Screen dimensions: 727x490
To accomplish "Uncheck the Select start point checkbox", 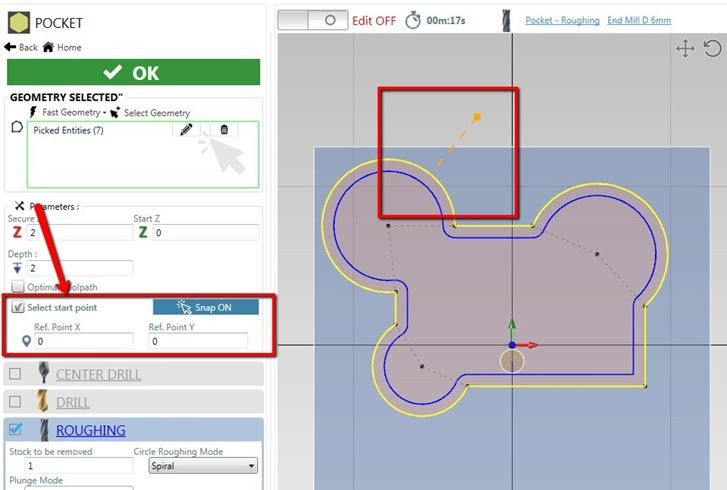I will tap(18, 307).
